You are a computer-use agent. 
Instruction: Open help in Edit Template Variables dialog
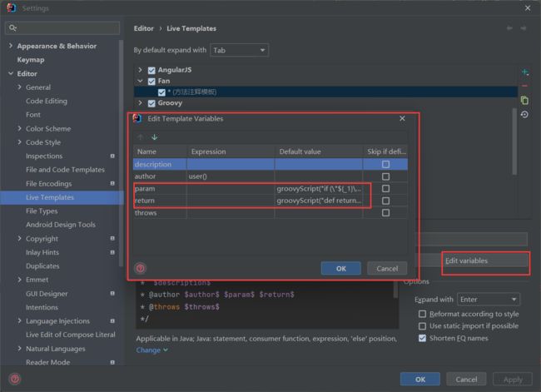pos(141,268)
